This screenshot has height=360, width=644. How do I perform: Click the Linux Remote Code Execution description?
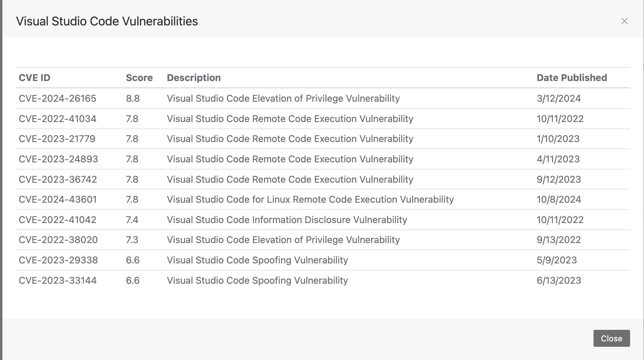click(x=310, y=199)
